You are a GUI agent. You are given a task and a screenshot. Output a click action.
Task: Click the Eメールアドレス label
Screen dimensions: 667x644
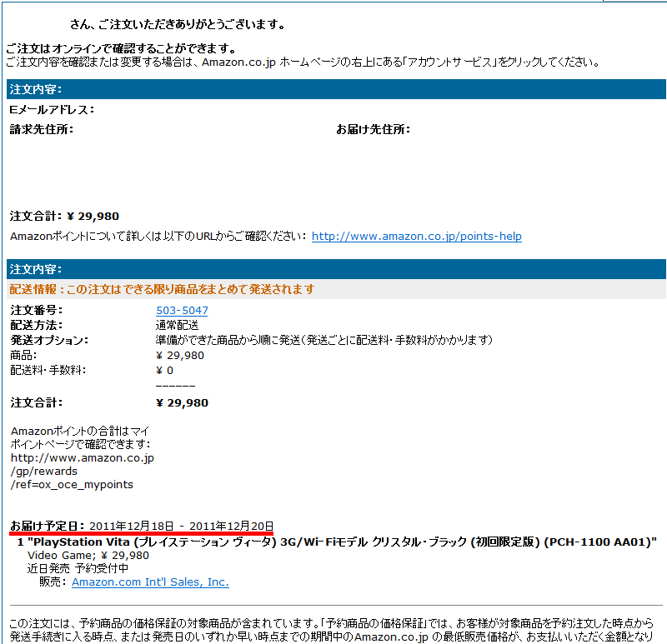click(x=52, y=109)
